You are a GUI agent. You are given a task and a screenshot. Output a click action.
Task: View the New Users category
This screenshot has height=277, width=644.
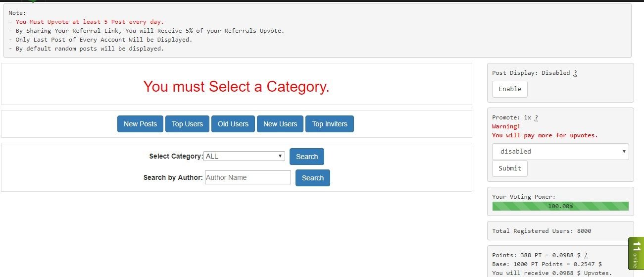(x=280, y=124)
